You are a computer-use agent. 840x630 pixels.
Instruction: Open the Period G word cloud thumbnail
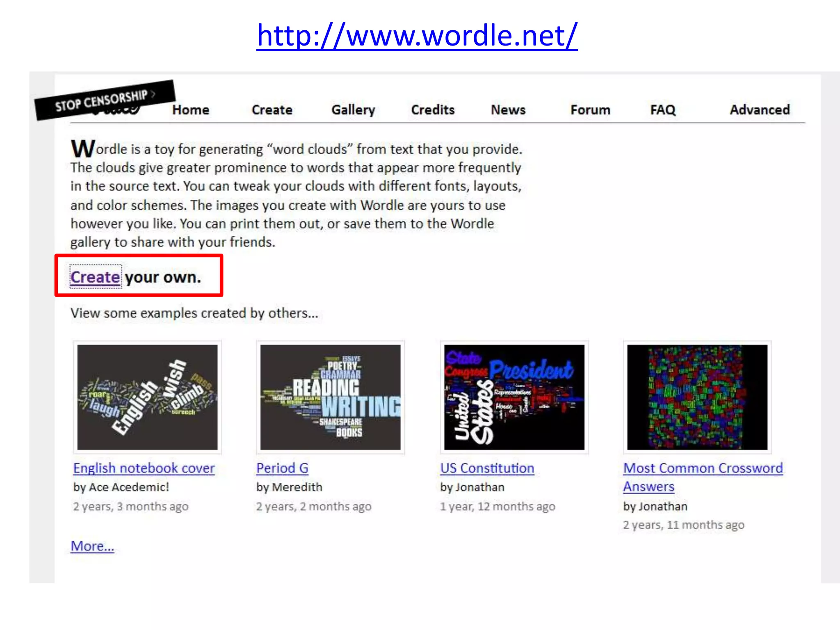pyautogui.click(x=330, y=397)
